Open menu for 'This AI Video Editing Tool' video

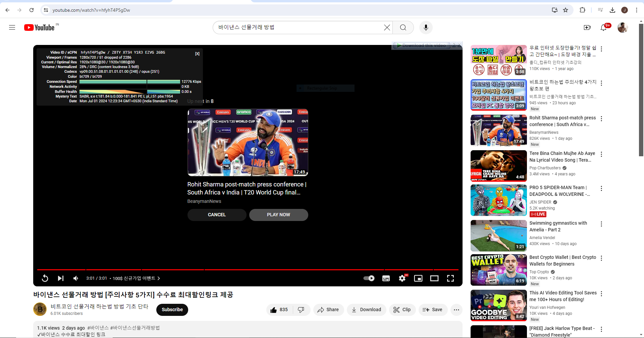click(x=601, y=294)
